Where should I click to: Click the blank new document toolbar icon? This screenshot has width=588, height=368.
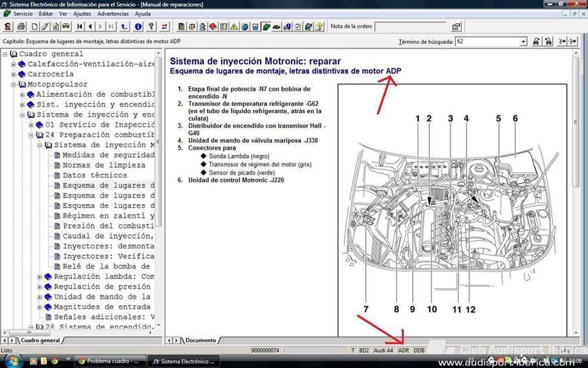(x=35, y=27)
